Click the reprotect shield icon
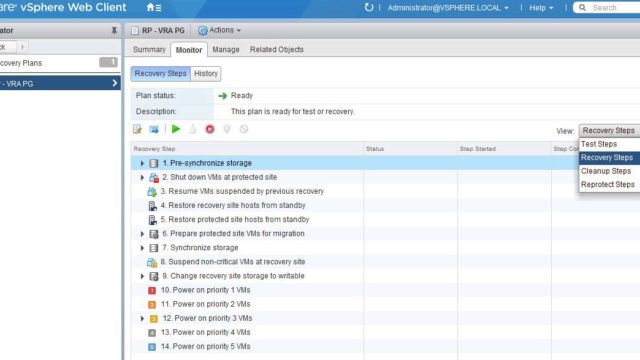This screenshot has height=360, width=640. tap(227, 129)
